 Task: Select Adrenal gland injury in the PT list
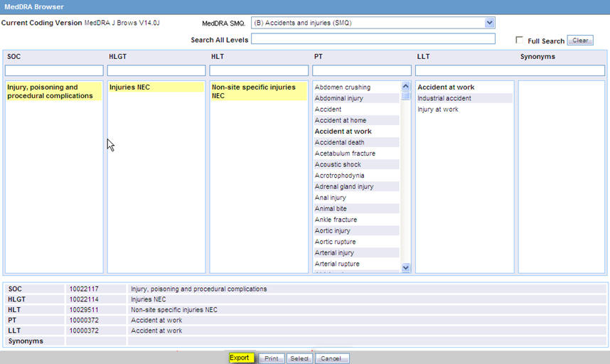344,187
